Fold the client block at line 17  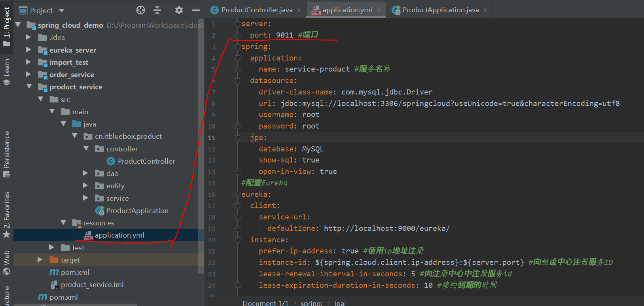point(238,206)
